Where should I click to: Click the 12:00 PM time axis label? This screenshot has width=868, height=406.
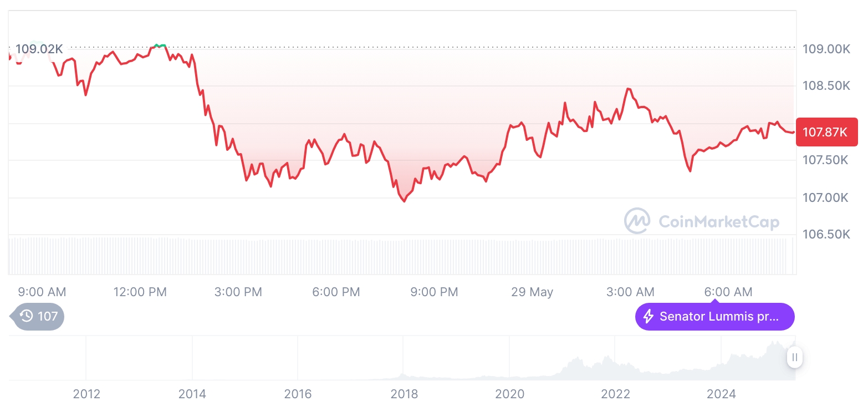click(x=140, y=292)
